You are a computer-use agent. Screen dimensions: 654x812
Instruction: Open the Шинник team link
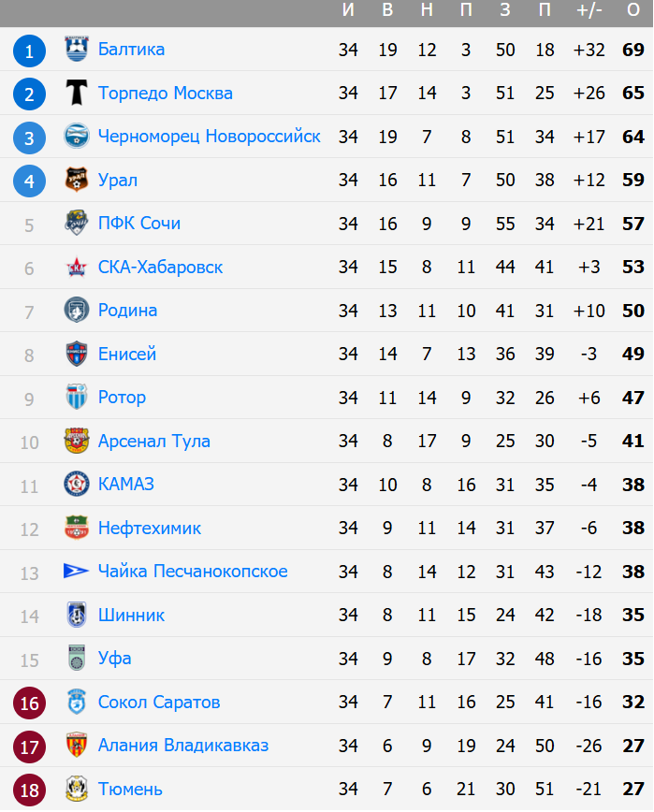click(131, 616)
